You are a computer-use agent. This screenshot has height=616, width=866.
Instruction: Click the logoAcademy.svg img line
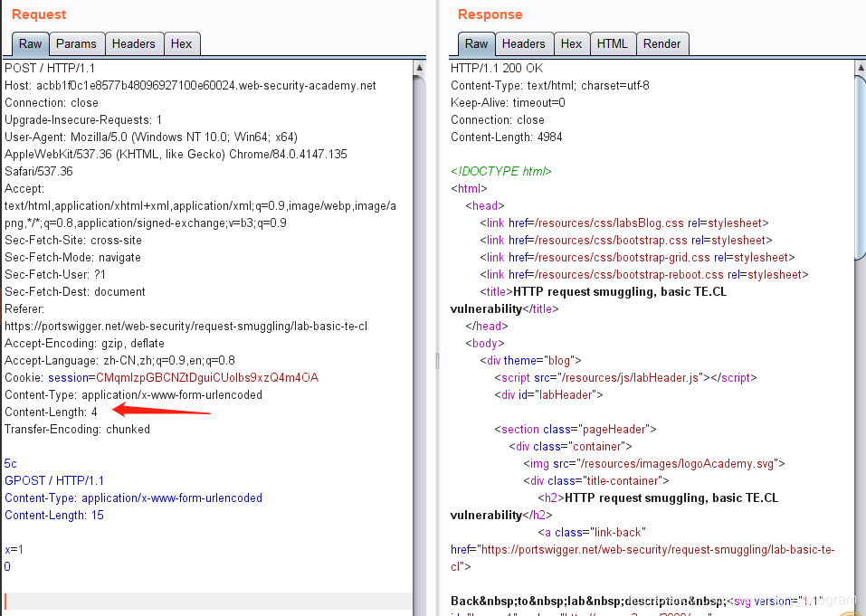(x=654, y=463)
